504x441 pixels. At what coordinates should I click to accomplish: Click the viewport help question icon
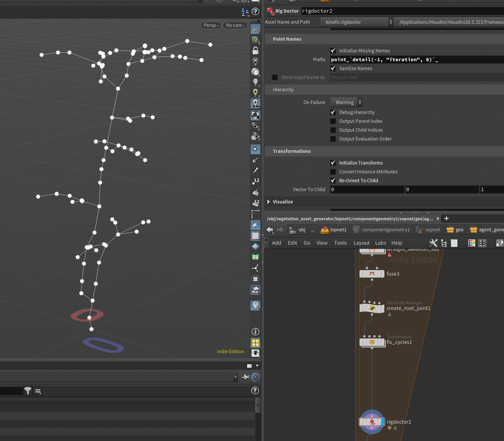click(255, 11)
